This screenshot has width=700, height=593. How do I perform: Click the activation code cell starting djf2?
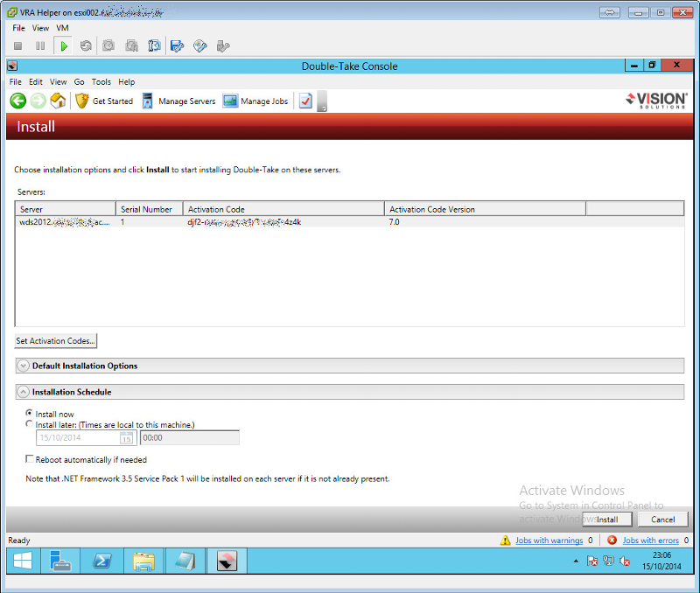point(244,222)
